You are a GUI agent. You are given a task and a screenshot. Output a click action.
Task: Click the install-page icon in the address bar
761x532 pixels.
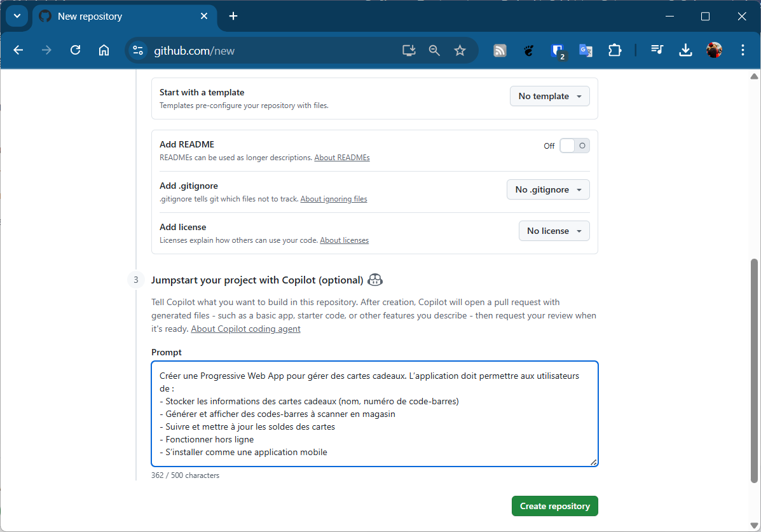click(x=409, y=50)
